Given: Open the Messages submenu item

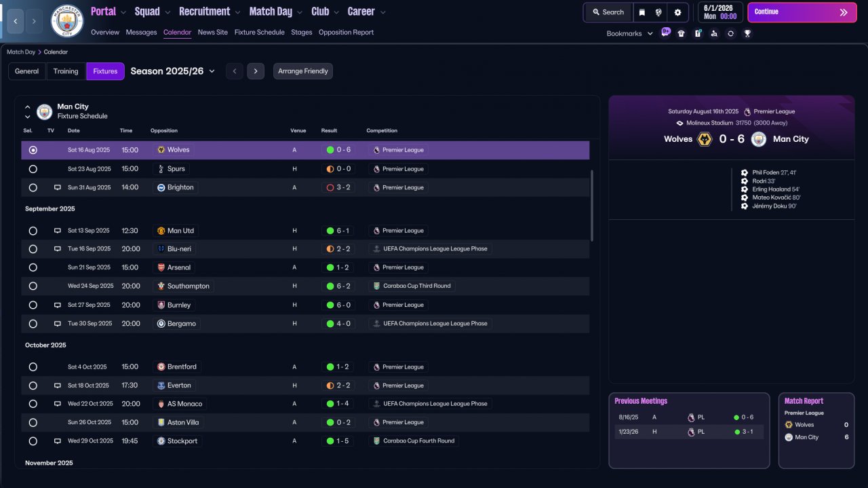Looking at the screenshot, I should [141, 32].
